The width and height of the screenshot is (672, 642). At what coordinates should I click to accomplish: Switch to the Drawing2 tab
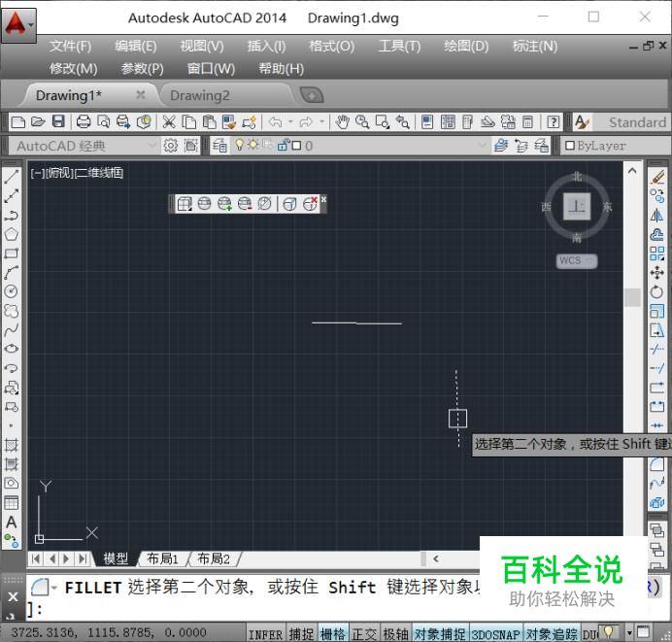point(200,95)
